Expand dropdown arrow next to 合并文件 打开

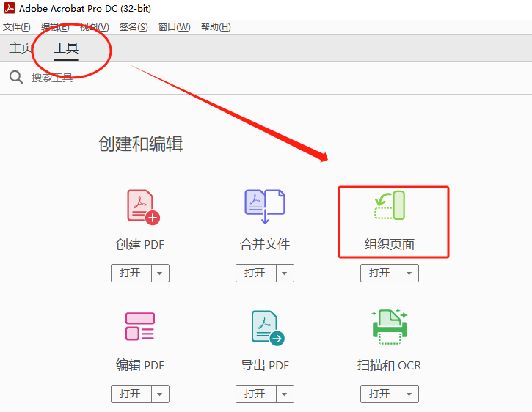point(285,273)
